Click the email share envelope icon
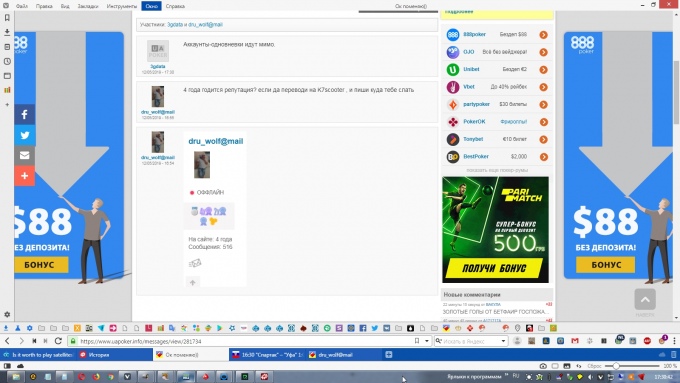 coord(25,155)
